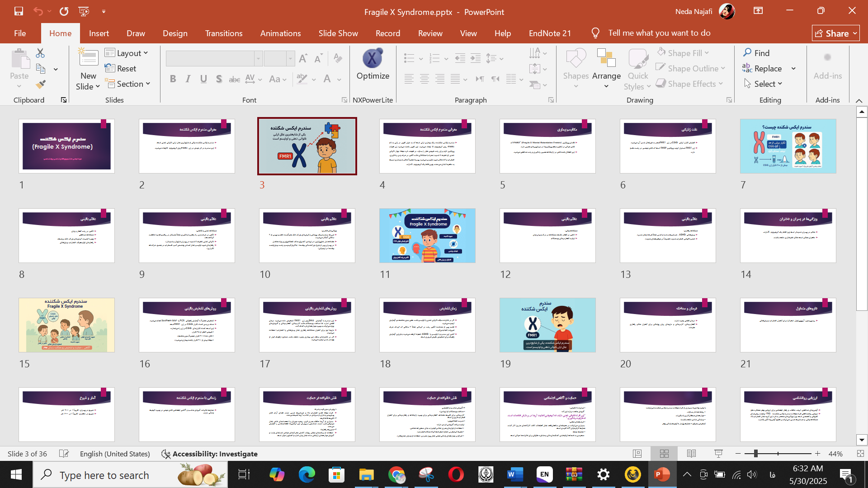Expand the Layout dropdown

(127, 53)
